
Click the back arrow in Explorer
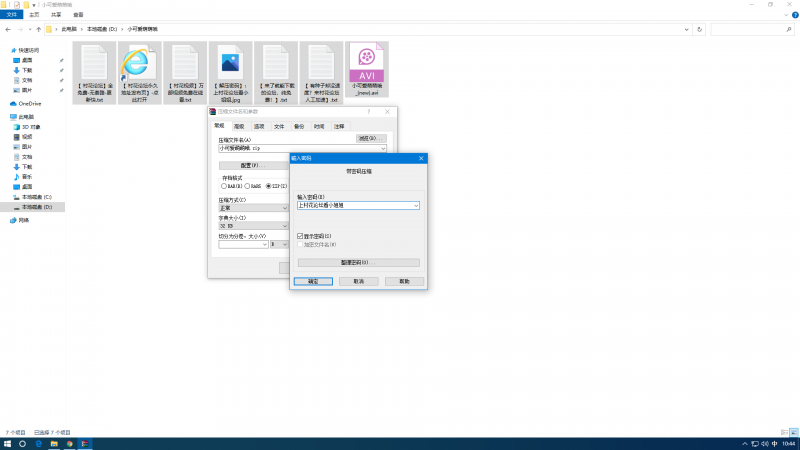[8, 30]
